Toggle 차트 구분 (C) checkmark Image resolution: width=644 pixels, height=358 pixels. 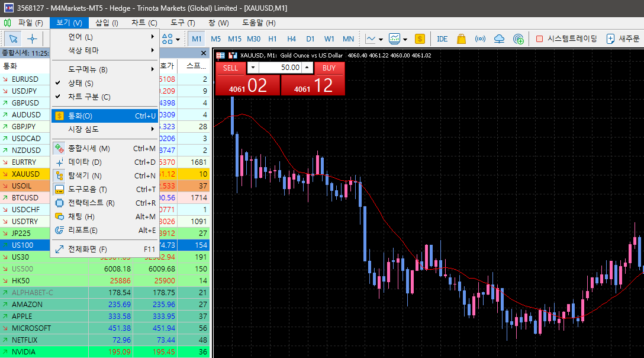58,97
